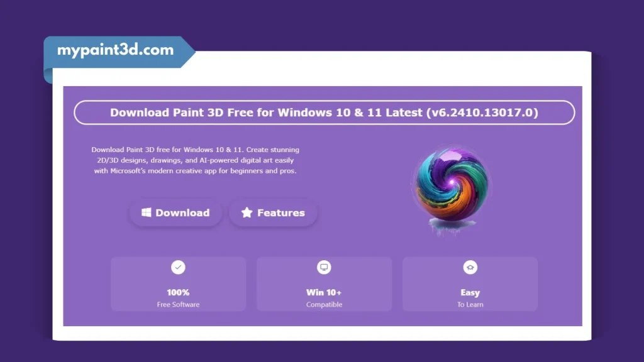644x362 pixels.
Task: Select the 'Win 10+' text
Action: 324,293
